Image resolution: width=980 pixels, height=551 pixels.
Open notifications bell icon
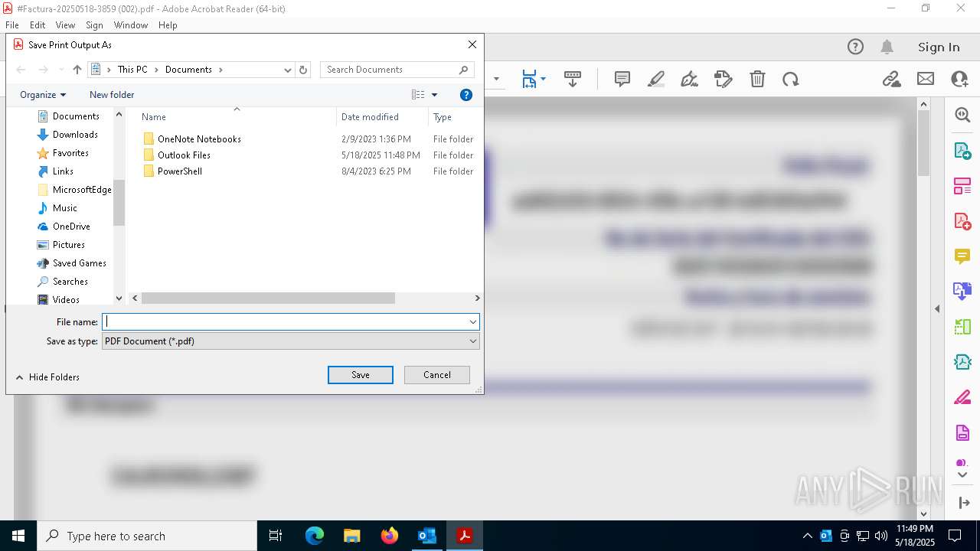[887, 47]
